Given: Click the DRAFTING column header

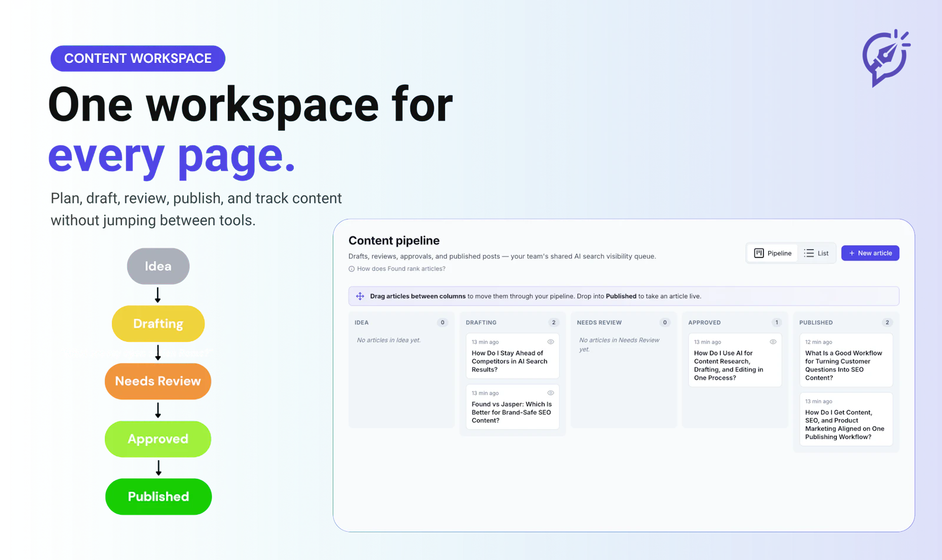Looking at the screenshot, I should point(481,322).
